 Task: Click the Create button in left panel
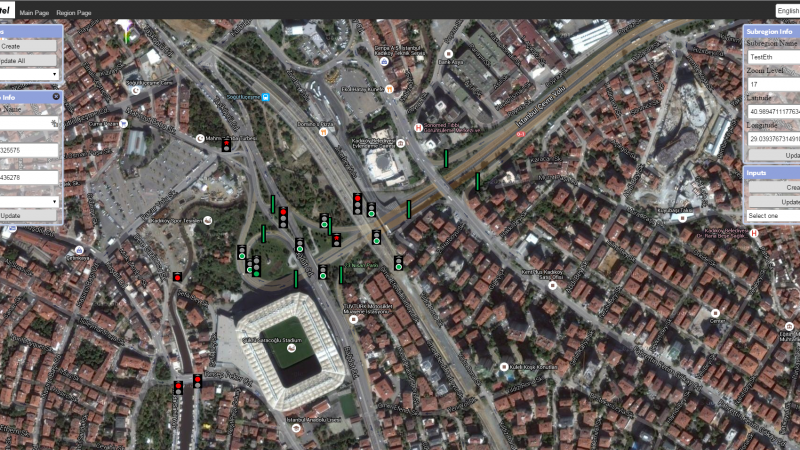(28, 46)
